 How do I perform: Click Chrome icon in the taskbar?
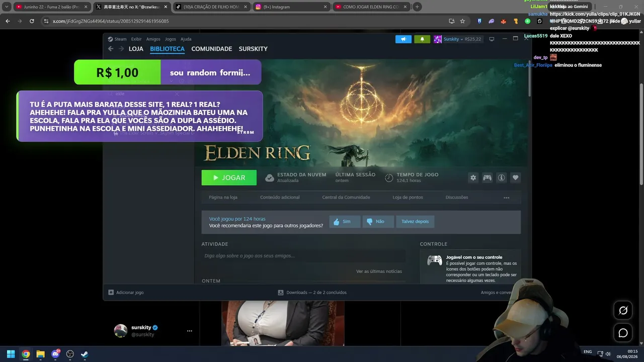26,354
